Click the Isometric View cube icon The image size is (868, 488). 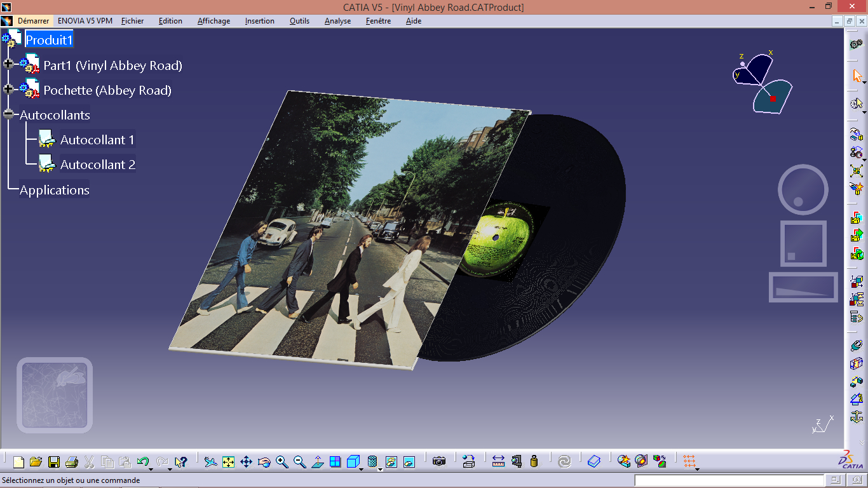(x=353, y=462)
